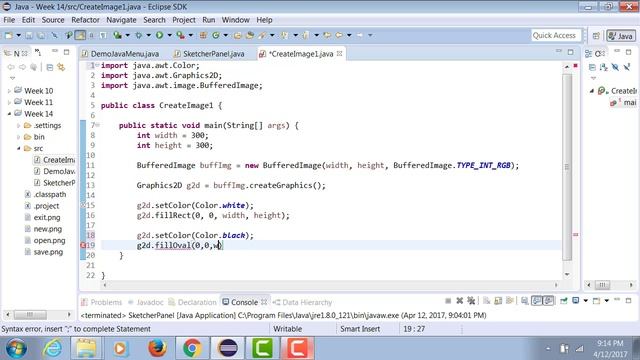Open the Debug dropdown arrow
640x360 pixels.
click(x=148, y=36)
